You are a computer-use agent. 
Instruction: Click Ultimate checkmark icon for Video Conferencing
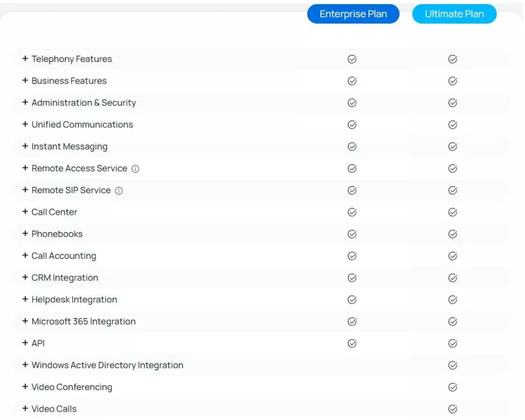pos(453,387)
